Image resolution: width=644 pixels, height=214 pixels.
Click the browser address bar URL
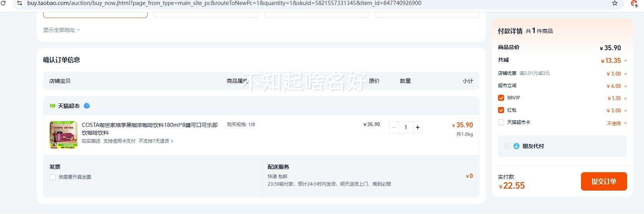[x=224, y=3]
